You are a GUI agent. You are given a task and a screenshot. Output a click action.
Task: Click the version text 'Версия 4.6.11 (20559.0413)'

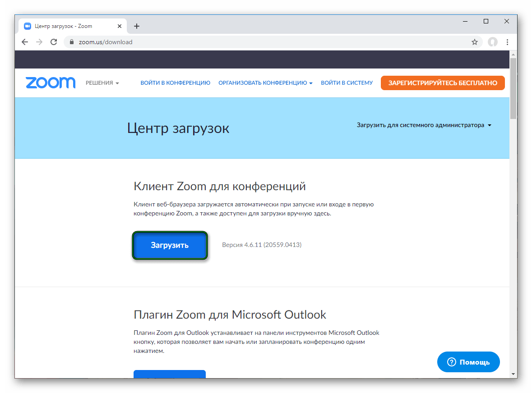(x=262, y=245)
